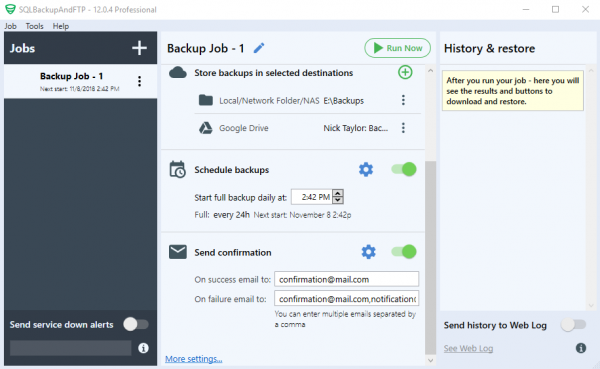This screenshot has width=600, height=369.
Task: Click the Google Drive logo icon
Action: pyautogui.click(x=205, y=128)
